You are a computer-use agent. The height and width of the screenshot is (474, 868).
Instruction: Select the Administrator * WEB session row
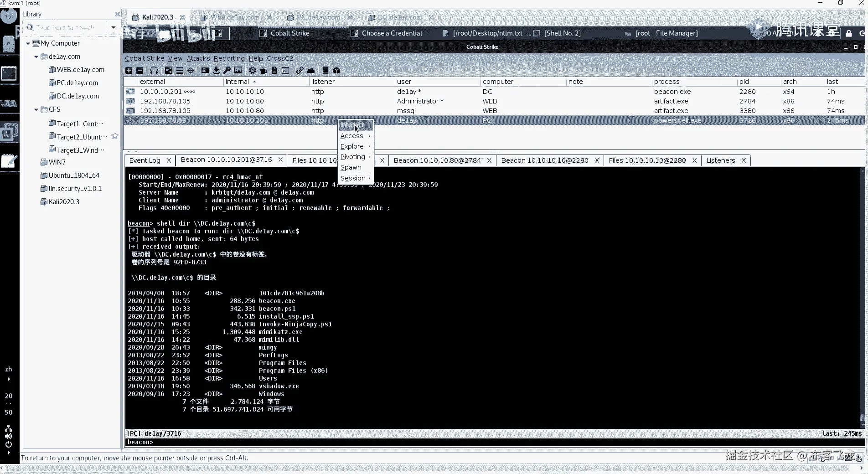(494, 101)
